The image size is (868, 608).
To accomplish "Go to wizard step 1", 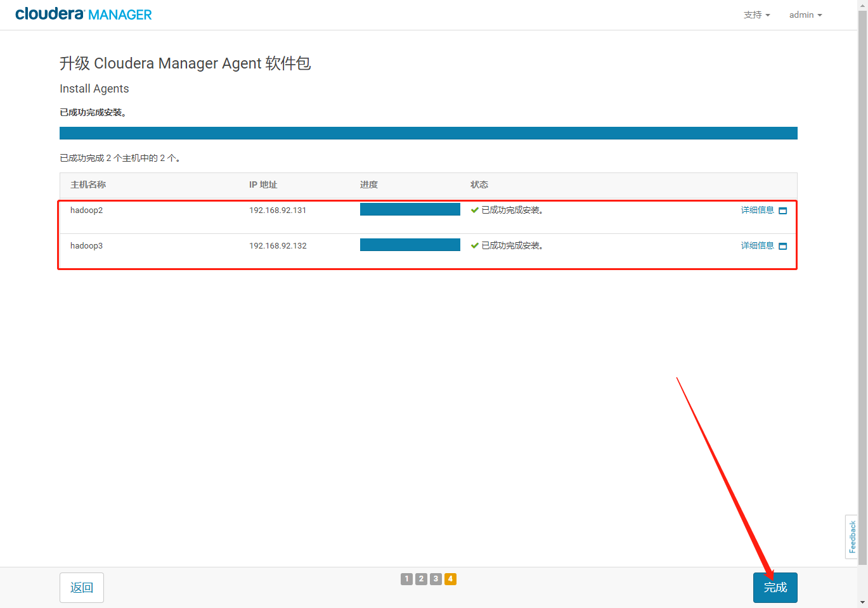I will coord(406,579).
